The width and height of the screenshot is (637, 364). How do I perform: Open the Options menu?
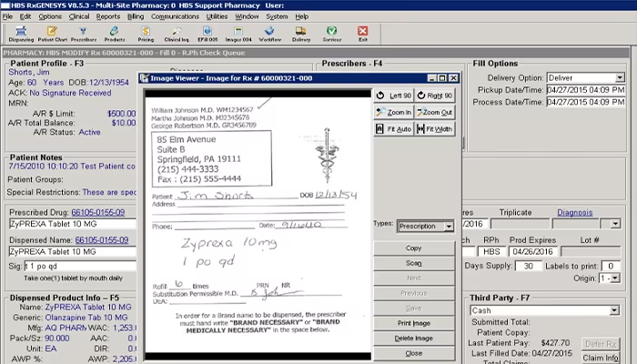(50, 16)
